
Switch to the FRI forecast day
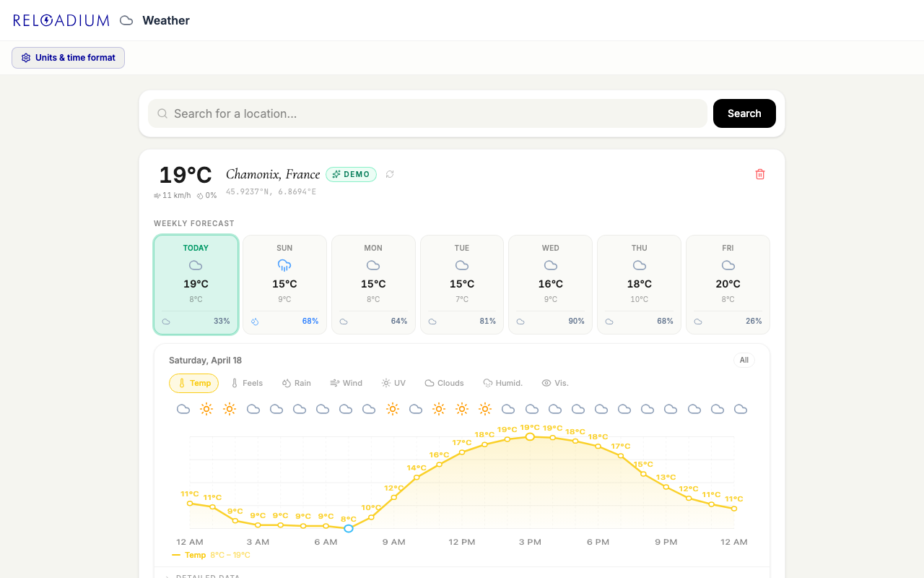click(728, 284)
